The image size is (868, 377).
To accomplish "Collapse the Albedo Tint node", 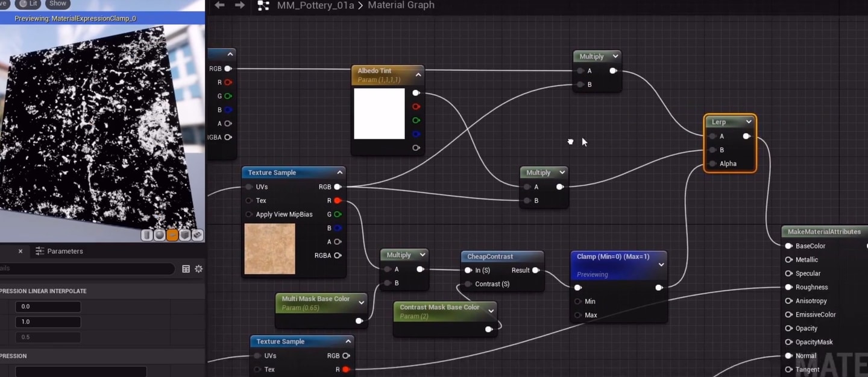I will click(x=418, y=75).
